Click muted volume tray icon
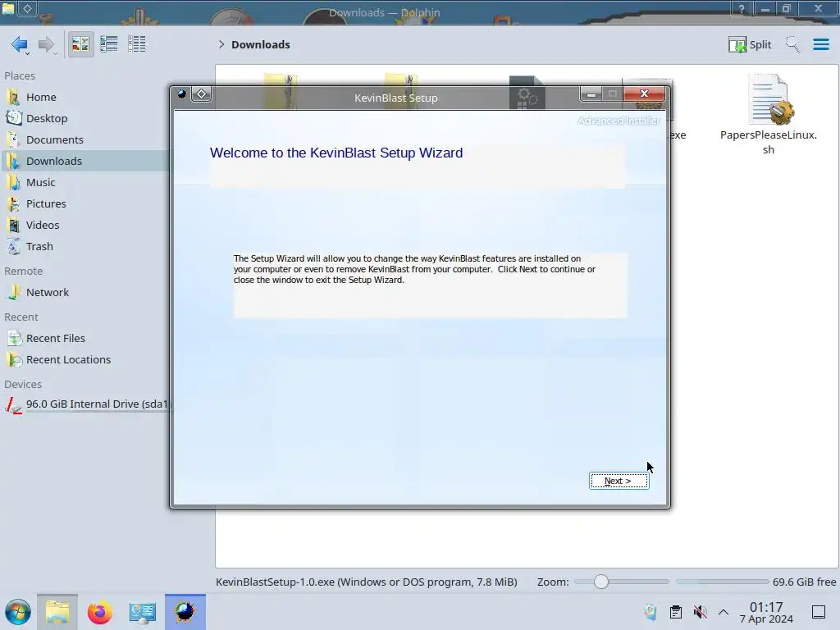This screenshot has height=630, width=840. tap(700, 612)
